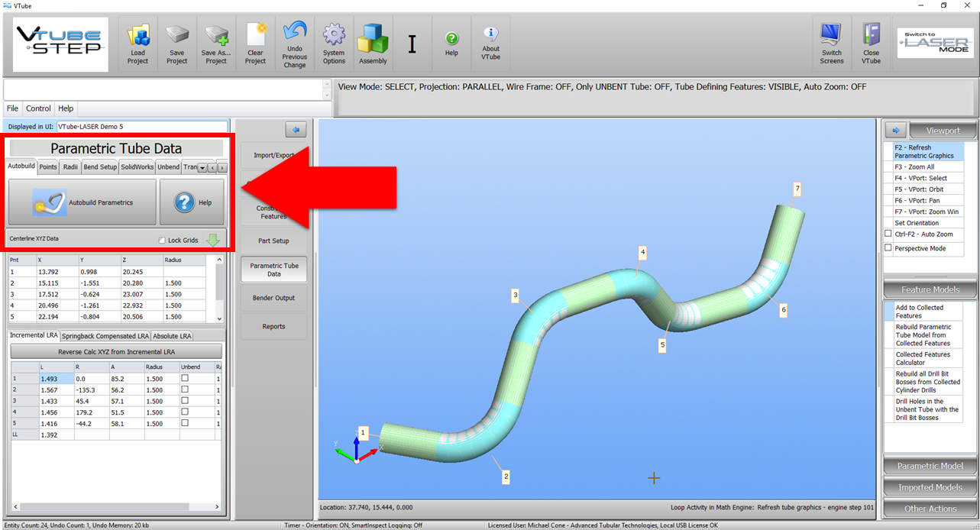Click the Displayed in UI name field
The width and height of the screenshot is (980, 530).
coord(141,127)
